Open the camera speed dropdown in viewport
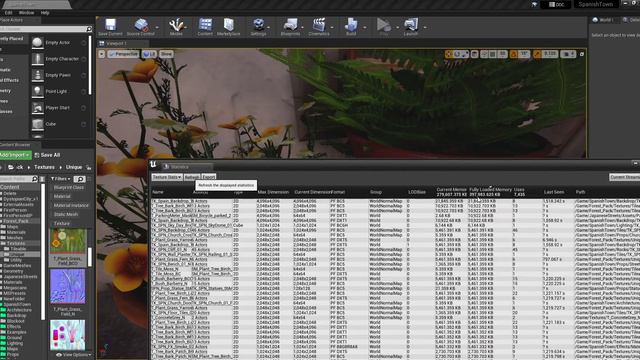The image size is (640, 360). 568,54
